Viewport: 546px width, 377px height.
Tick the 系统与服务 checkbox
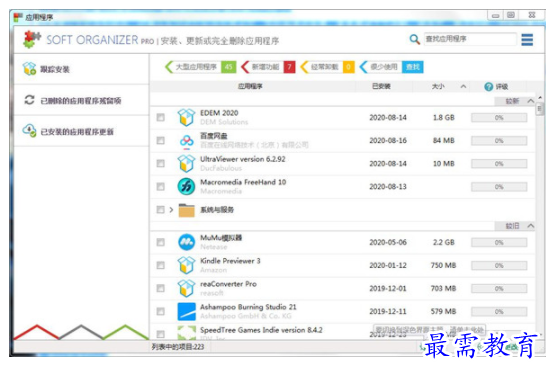pyautogui.click(x=161, y=210)
